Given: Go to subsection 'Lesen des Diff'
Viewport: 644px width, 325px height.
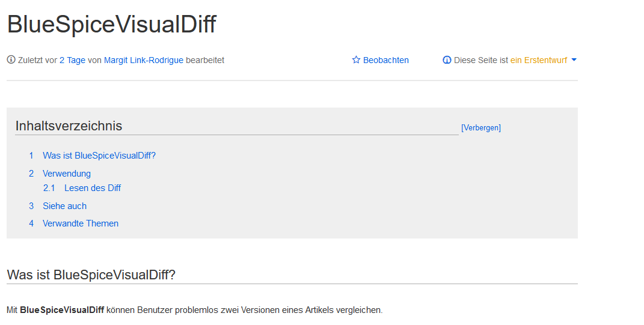Looking at the screenshot, I should pyautogui.click(x=93, y=188).
